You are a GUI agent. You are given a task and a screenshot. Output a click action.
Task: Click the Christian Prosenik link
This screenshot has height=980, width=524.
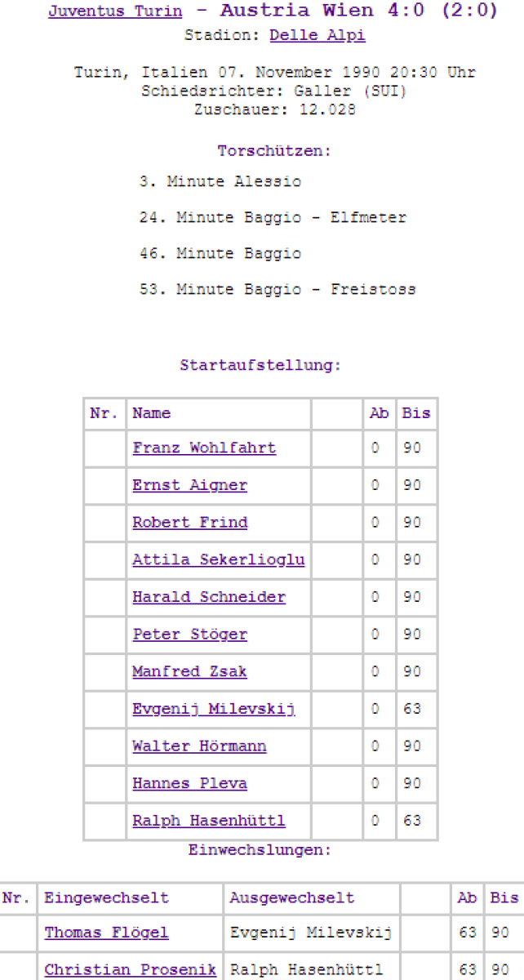point(131,969)
